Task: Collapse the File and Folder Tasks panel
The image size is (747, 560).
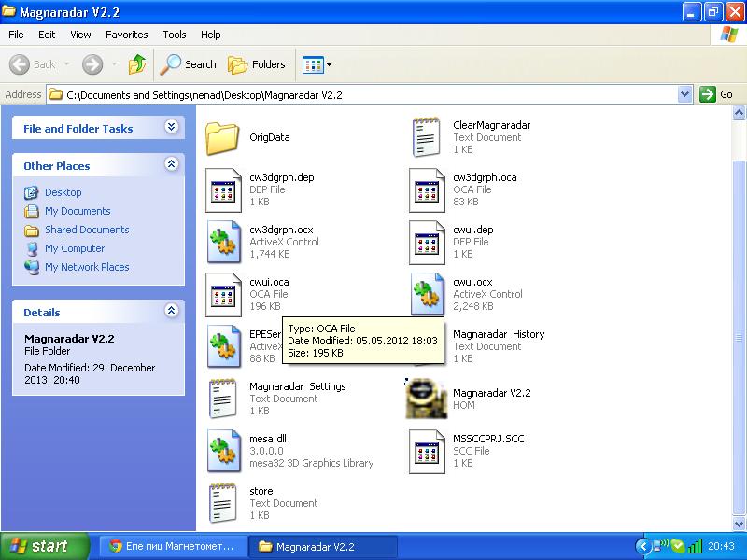Action: pyautogui.click(x=171, y=127)
